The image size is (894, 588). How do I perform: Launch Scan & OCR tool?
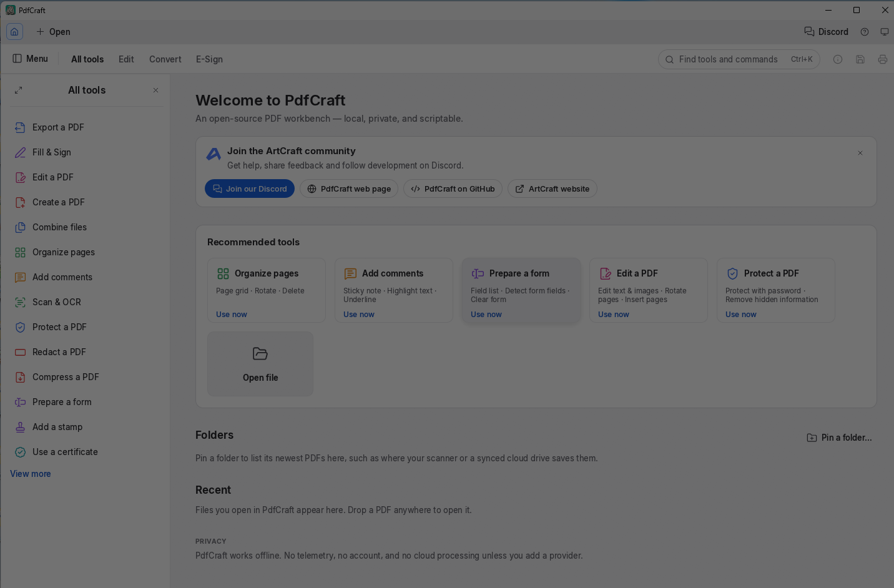tap(86, 302)
